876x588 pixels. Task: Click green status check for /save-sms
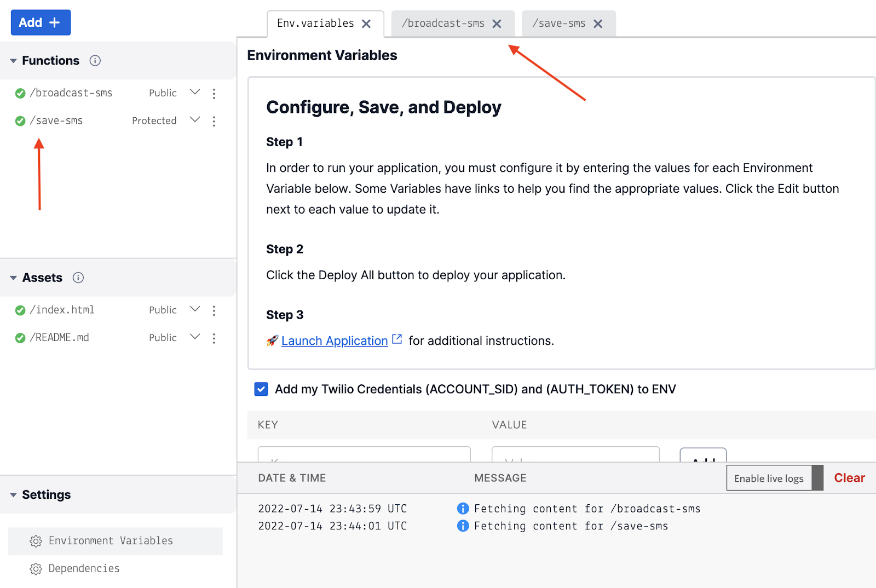(x=20, y=121)
